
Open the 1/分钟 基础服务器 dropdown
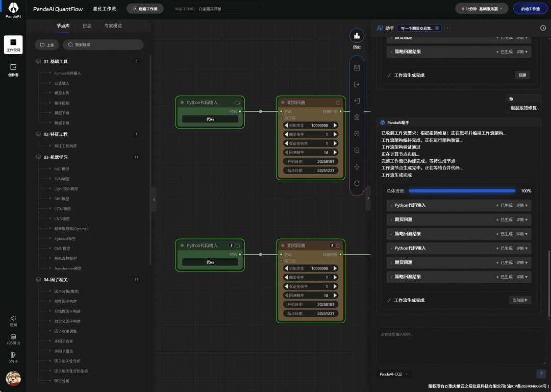pyautogui.click(x=482, y=9)
